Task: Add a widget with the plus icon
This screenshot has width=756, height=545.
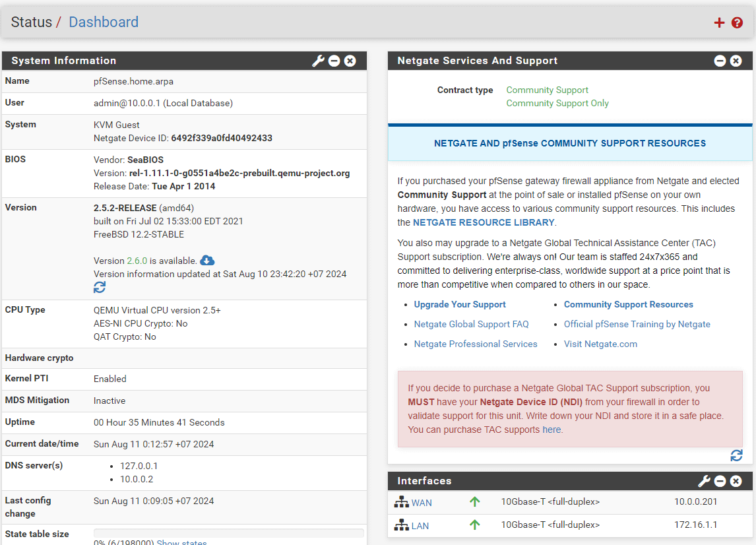Action: click(719, 22)
